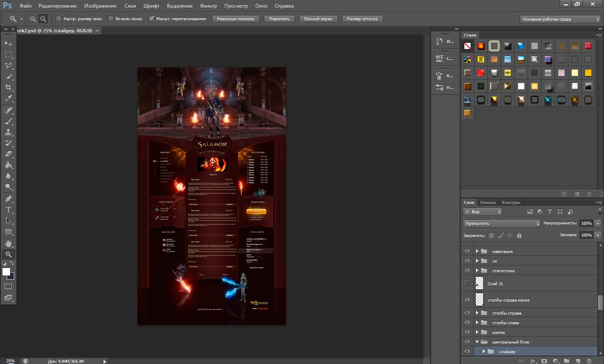604x364 pixels.
Task: Expand the 'слайдер' layer group
Action: point(484,351)
